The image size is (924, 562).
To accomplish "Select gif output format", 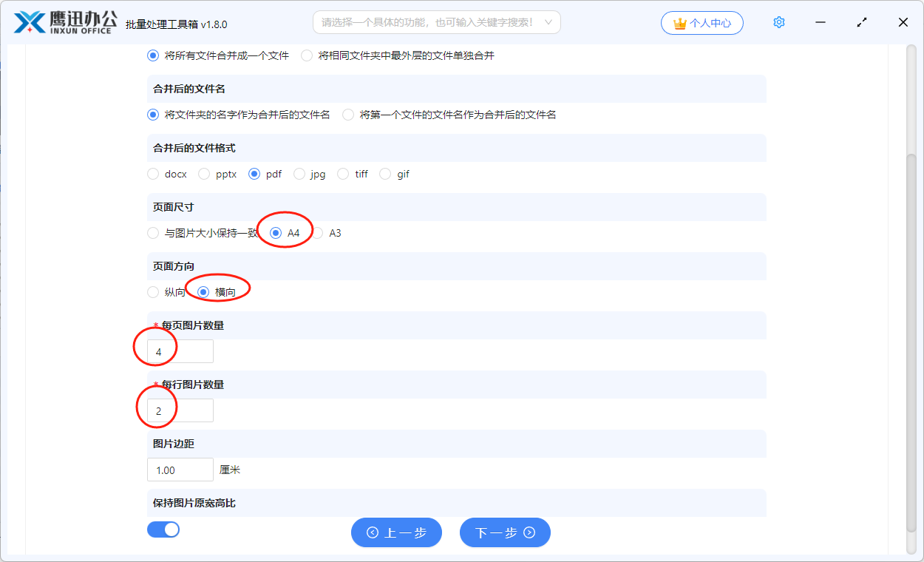I will (394, 174).
